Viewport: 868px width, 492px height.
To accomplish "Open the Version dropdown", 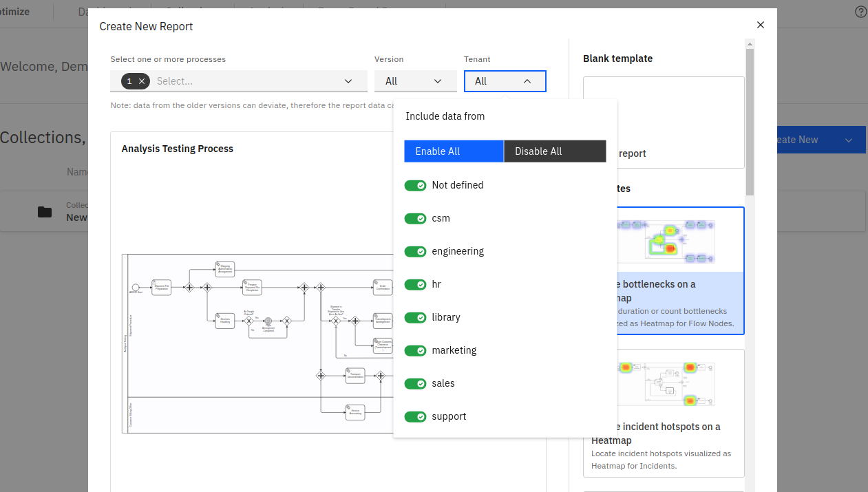I will [x=415, y=81].
